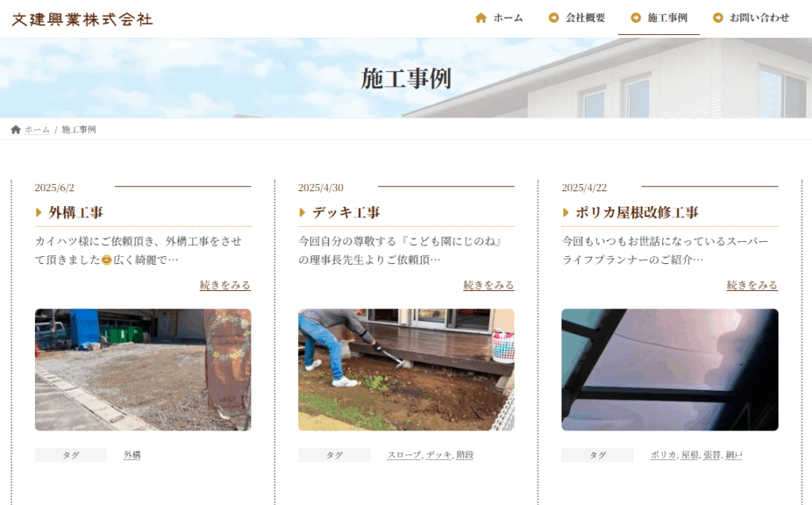Click the arrow icon beside 施工事例
812x505 pixels.
click(635, 18)
